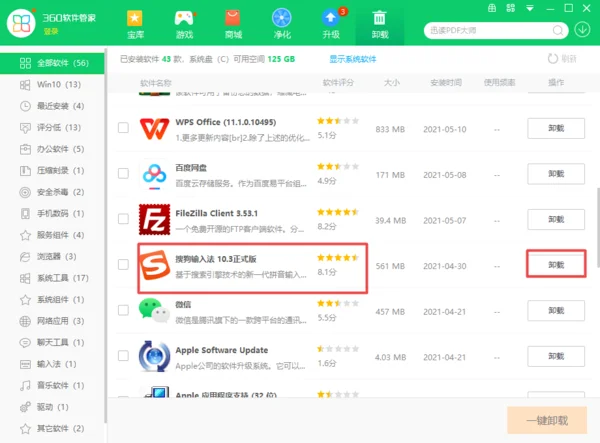Check the box for 搜狗输入法
Image resolution: width=600 pixels, height=443 pixels.
123,265
